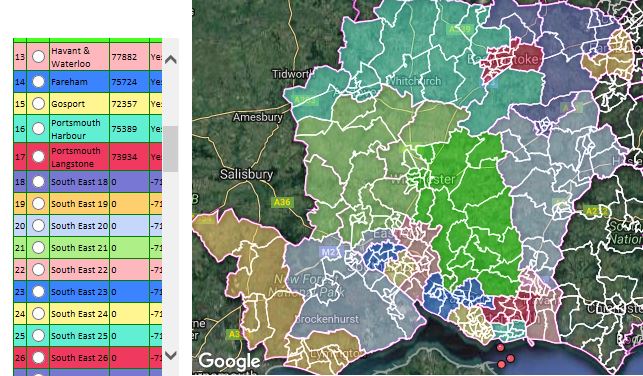
Task: Select the South East 23 radio button
Action: click(38, 292)
